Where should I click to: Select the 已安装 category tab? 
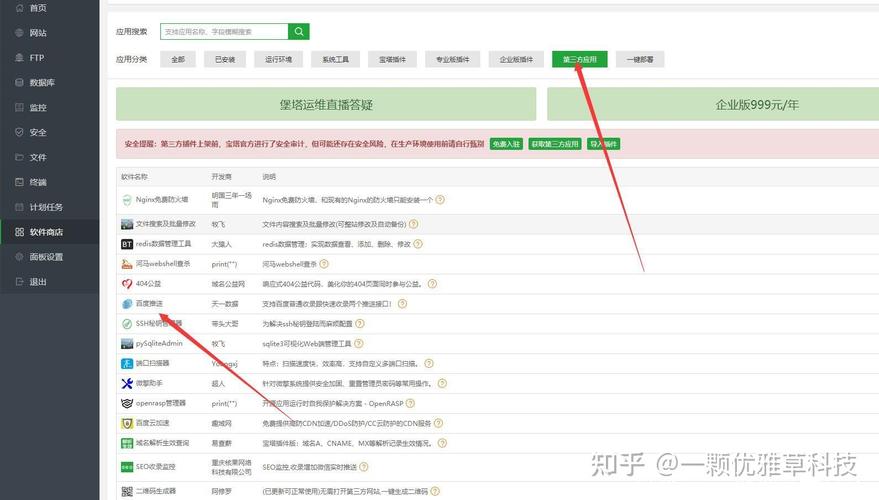click(x=225, y=59)
